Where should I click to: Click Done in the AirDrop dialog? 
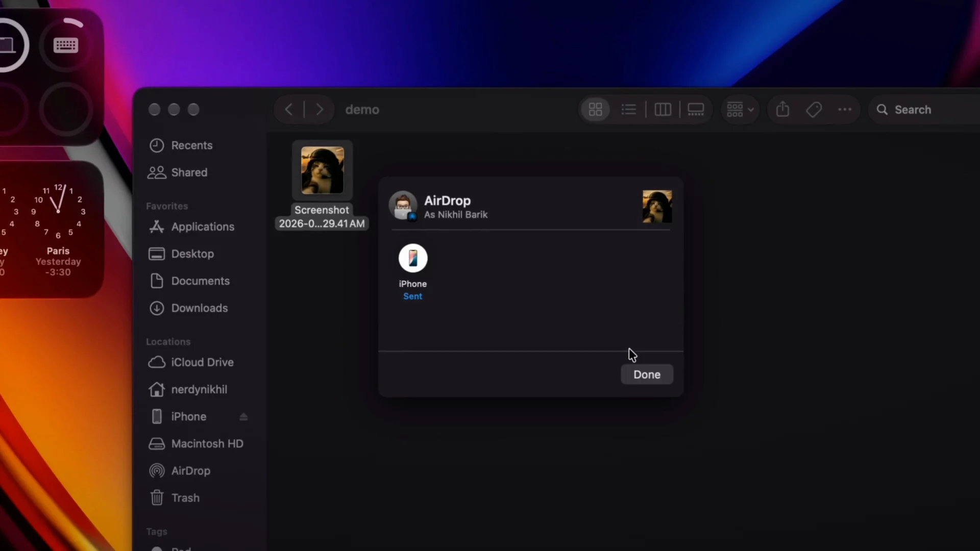[x=647, y=374]
